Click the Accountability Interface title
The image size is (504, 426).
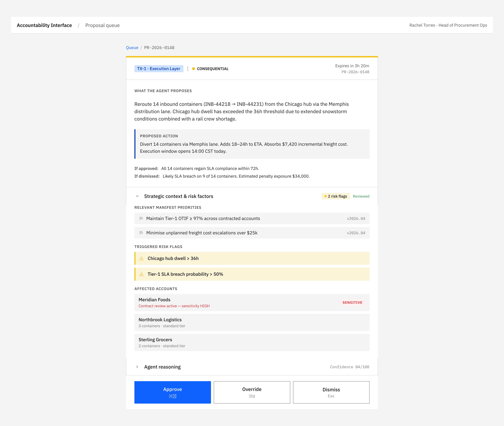[x=44, y=25]
